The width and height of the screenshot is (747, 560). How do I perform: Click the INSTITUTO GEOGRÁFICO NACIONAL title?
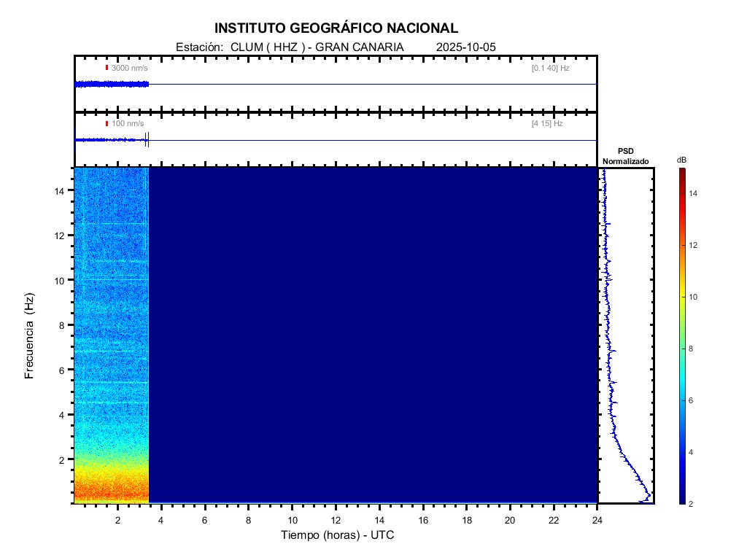click(x=336, y=28)
